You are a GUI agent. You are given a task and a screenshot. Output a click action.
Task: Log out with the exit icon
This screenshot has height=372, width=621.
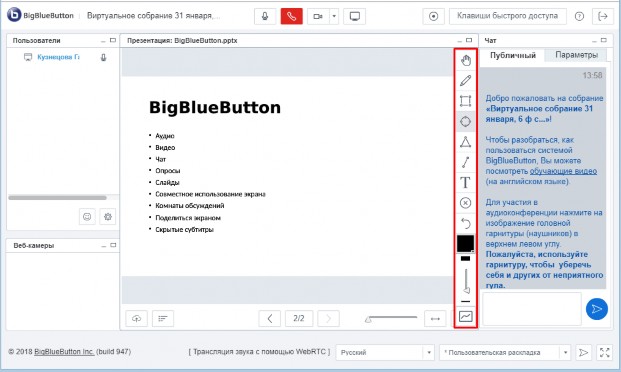tap(603, 16)
